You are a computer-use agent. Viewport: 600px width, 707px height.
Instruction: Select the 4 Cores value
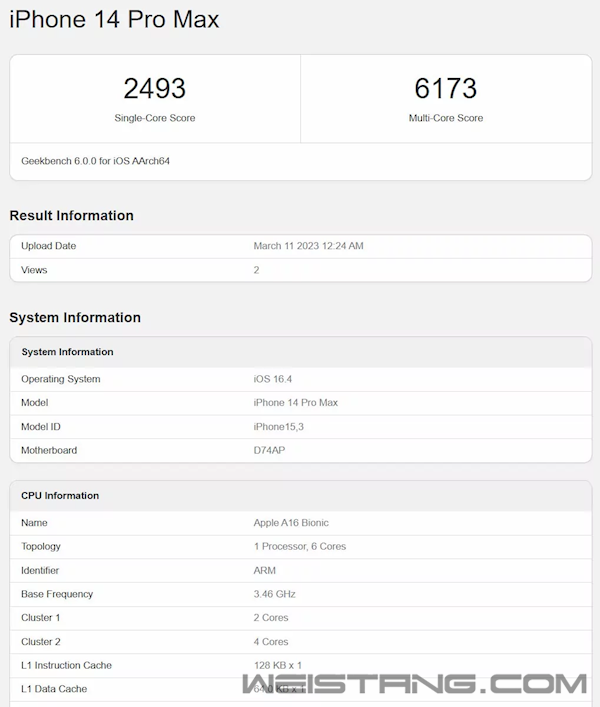pos(271,642)
